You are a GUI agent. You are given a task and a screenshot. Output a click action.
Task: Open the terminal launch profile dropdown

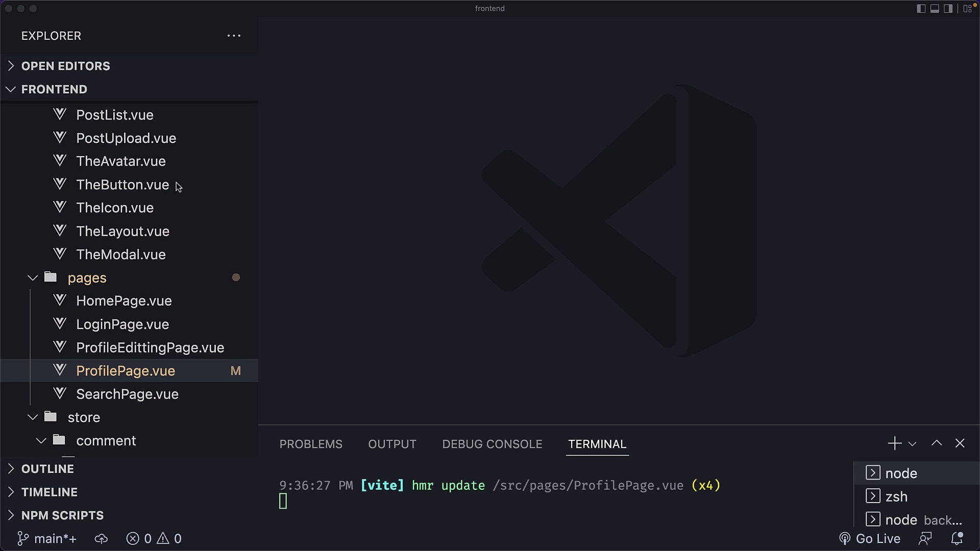(912, 443)
